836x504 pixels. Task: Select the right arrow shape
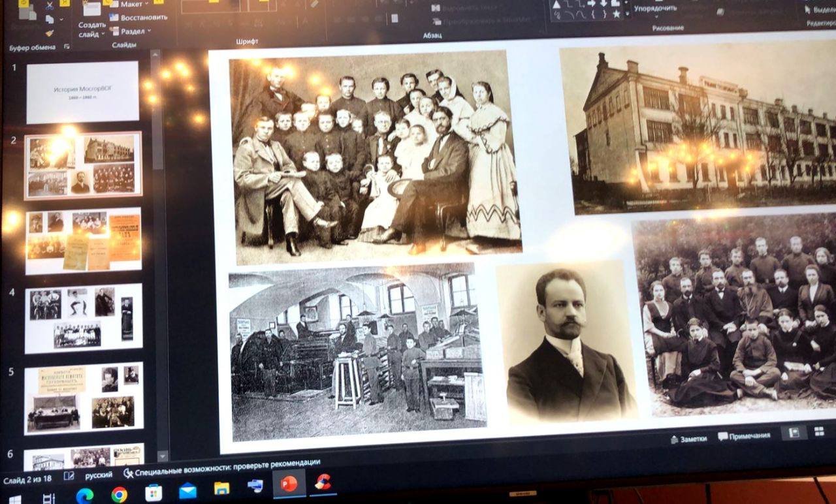pyautogui.click(x=591, y=4)
